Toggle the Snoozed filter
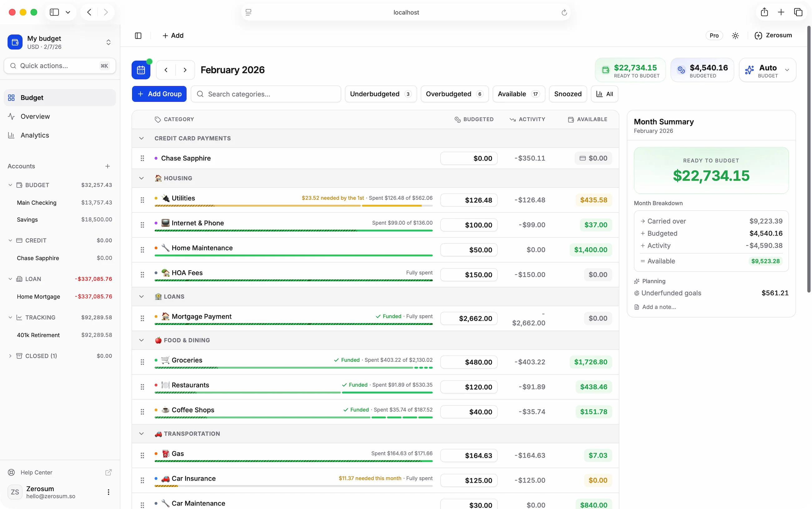812x509 pixels. tap(568, 94)
